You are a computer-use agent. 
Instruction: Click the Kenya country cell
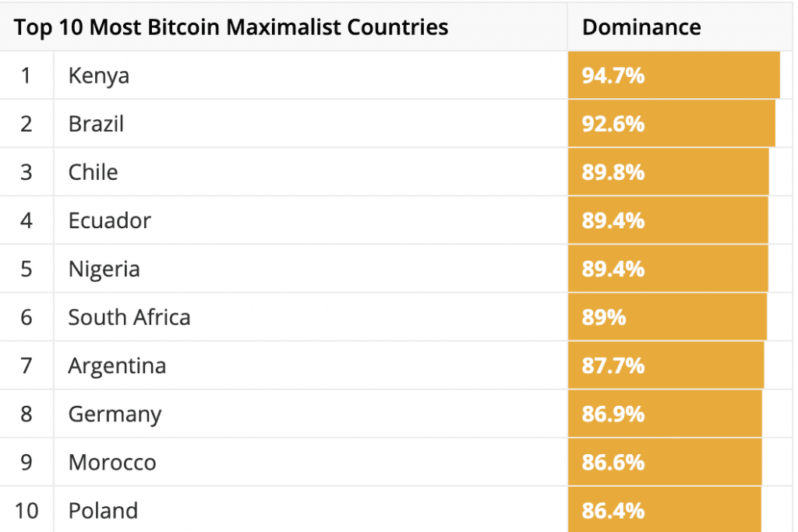click(99, 76)
